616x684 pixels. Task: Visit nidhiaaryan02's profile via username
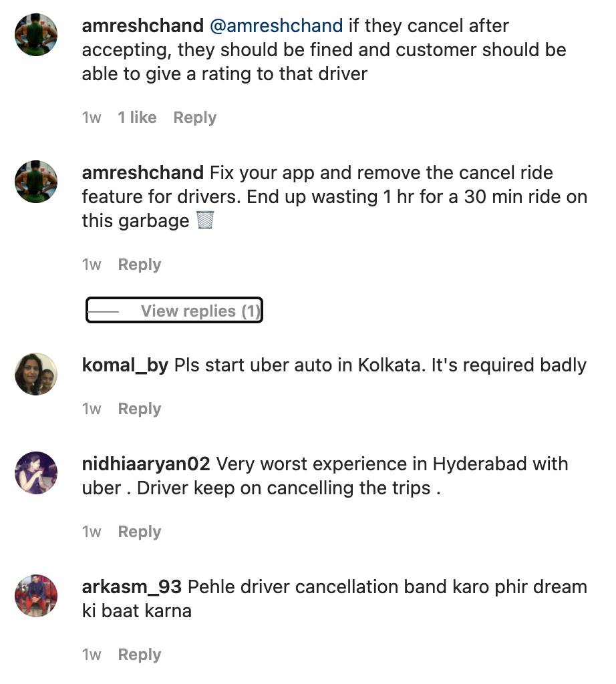click(146, 464)
